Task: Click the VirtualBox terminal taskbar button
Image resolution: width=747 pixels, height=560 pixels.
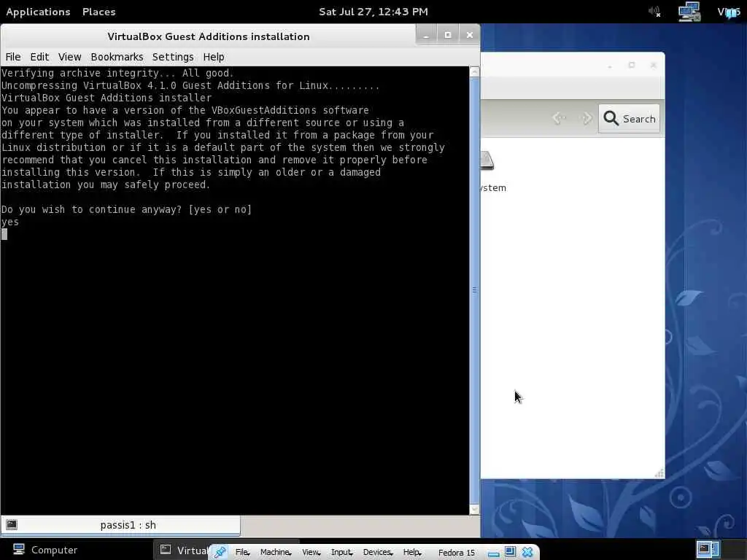Action: point(183,551)
